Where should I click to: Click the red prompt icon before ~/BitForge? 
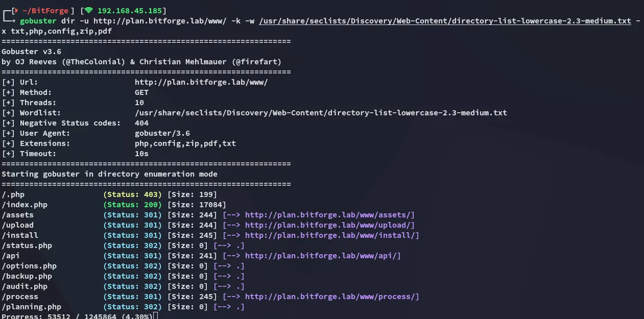click(15, 11)
